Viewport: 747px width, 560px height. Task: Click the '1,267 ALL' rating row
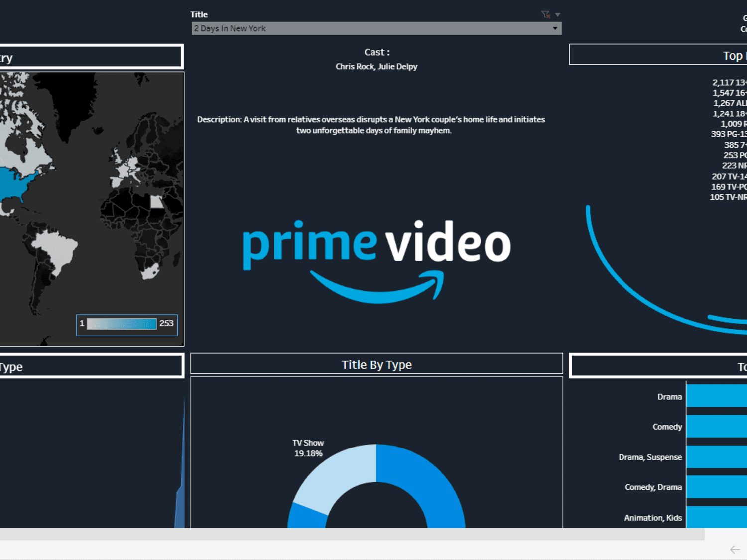[x=730, y=103]
